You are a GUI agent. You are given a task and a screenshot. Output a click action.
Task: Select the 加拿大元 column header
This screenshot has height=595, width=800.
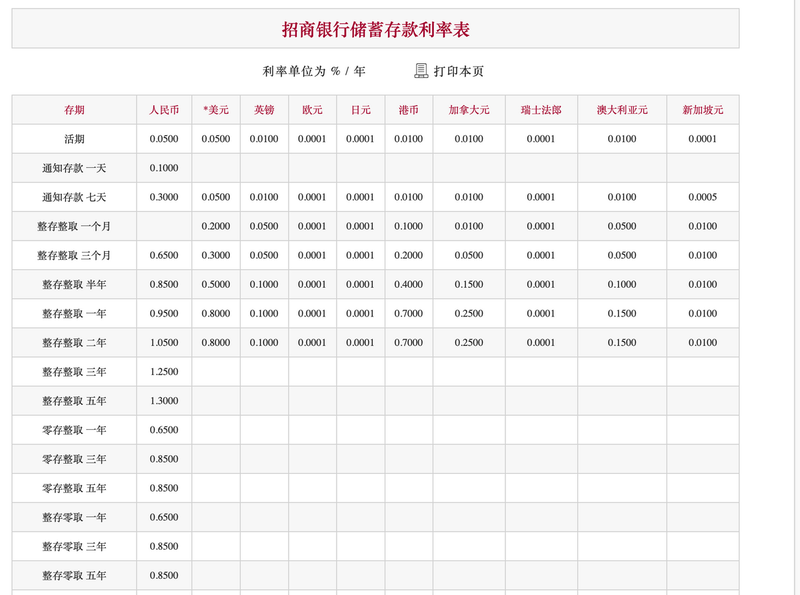tap(468, 110)
